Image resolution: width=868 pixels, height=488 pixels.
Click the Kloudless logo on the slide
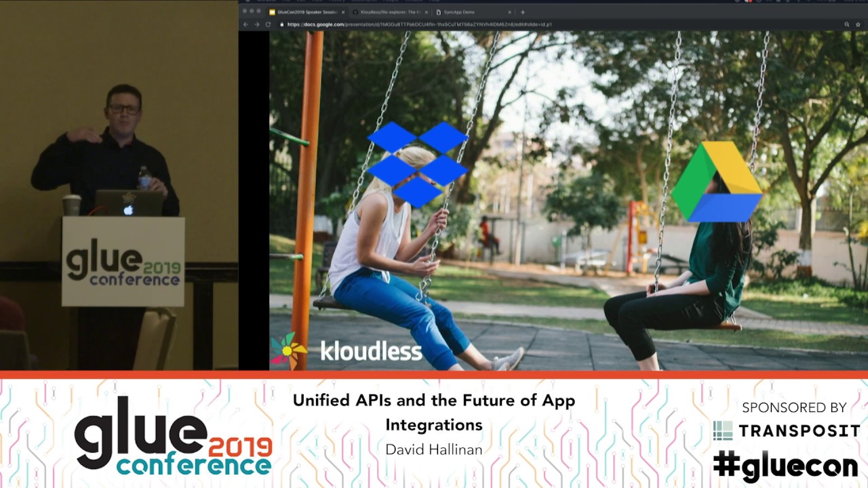tap(347, 350)
